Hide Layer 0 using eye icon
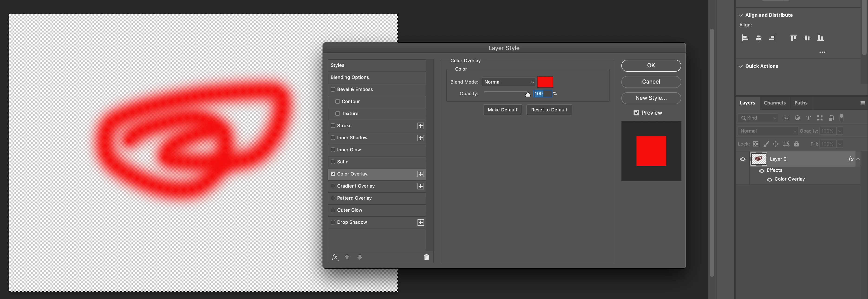Viewport: 868px width, 299px height. coord(743,159)
